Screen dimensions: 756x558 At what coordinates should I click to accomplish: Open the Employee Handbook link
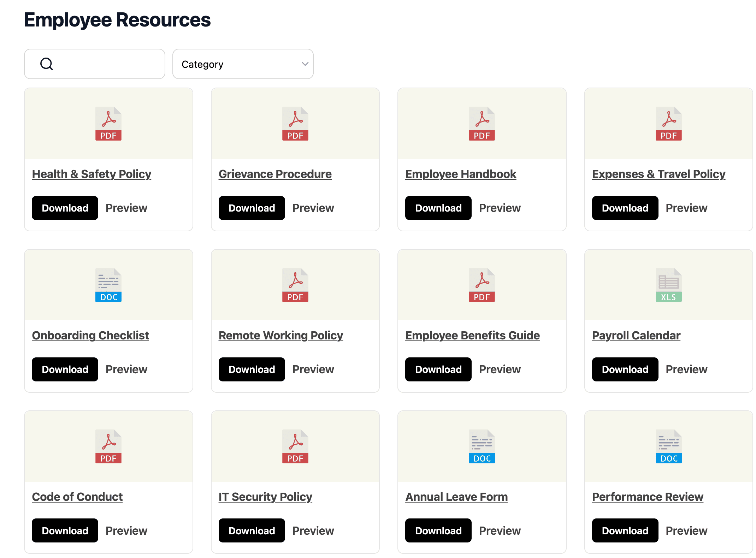(461, 174)
